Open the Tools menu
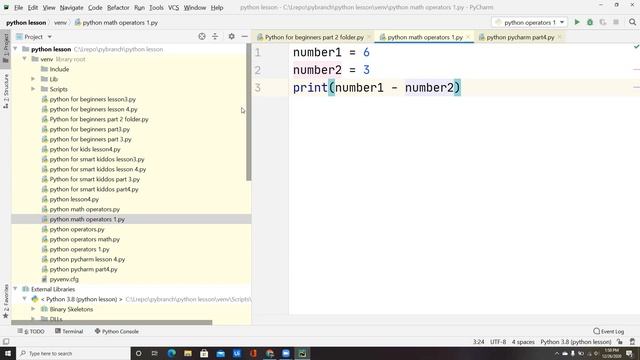This screenshot has width=640, height=360. [156, 7]
